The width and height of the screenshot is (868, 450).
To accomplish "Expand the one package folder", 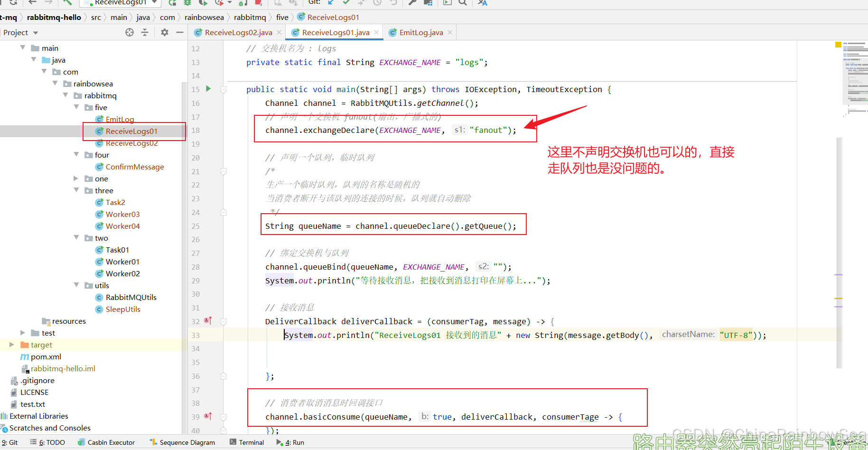I will click(x=75, y=178).
